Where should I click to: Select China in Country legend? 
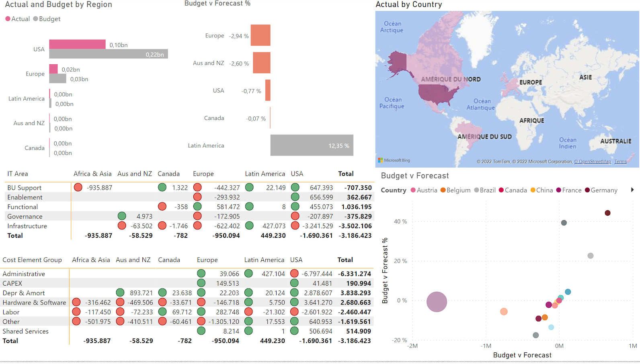542,190
